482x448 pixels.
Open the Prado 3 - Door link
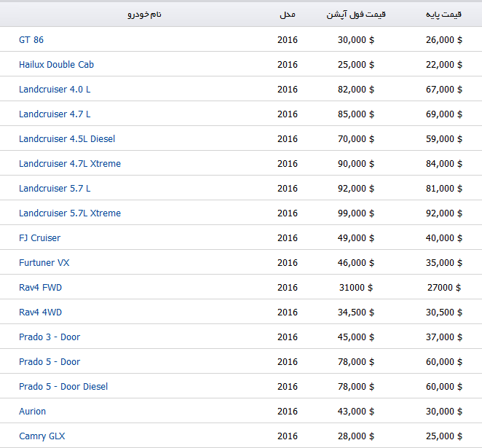tap(50, 337)
